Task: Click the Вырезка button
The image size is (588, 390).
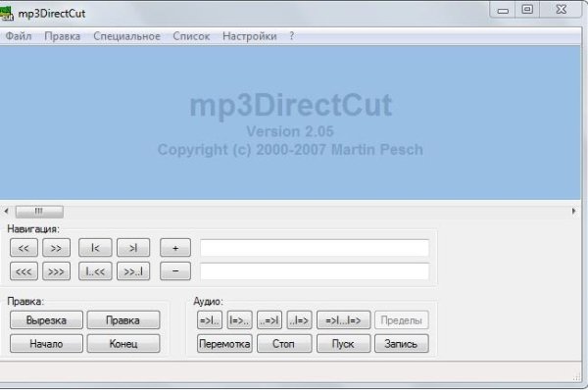Action: point(46,320)
